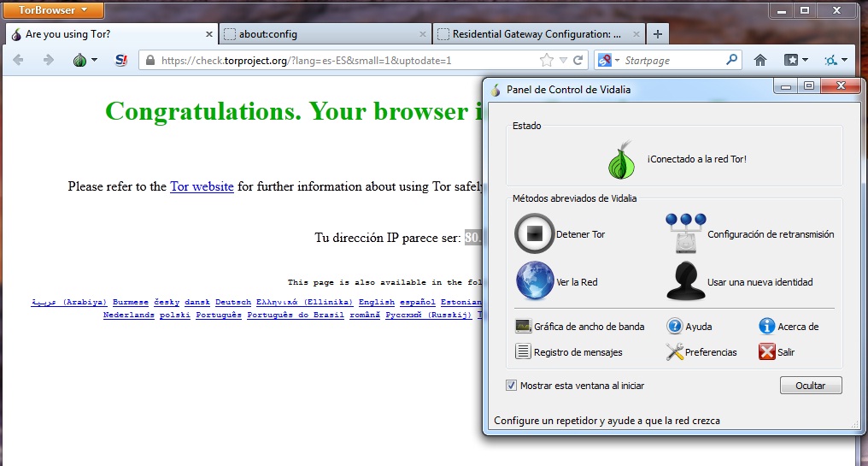Image resolution: width=868 pixels, height=466 pixels.
Task: Select the Nederlands language link
Action: (x=128, y=315)
